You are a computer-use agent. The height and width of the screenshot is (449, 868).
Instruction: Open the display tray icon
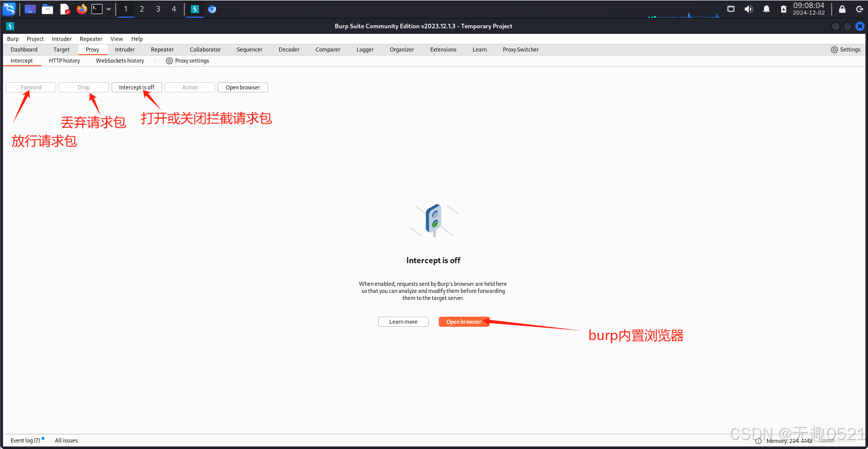pyautogui.click(x=731, y=9)
